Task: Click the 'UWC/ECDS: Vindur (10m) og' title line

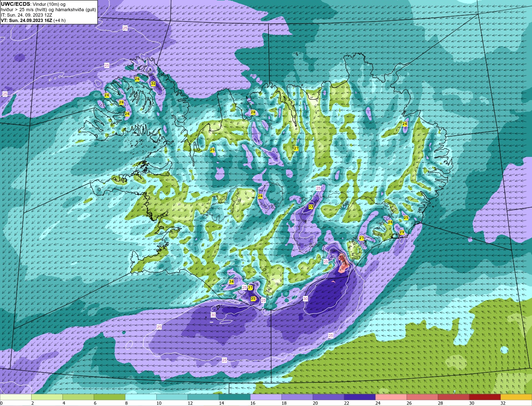Action: (33, 4)
